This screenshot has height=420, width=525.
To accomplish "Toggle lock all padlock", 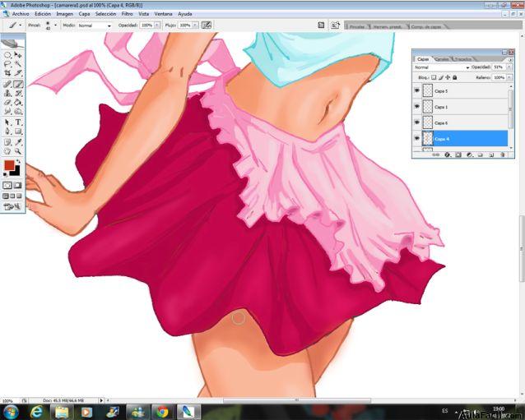I will pyautogui.click(x=455, y=77).
